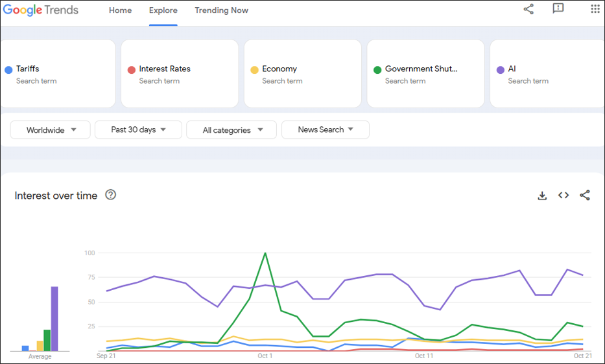Click the purple AI average bar
The height and width of the screenshot is (364, 605).
point(54,319)
